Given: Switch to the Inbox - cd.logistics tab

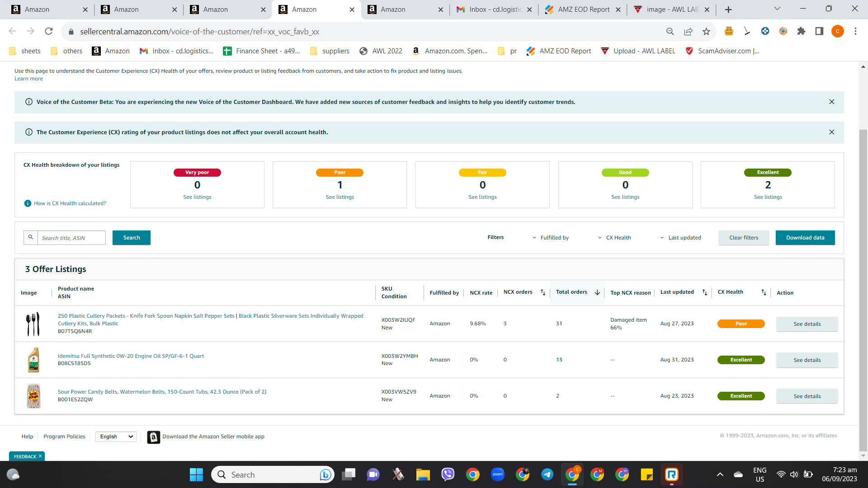Looking at the screenshot, I should [x=494, y=9].
